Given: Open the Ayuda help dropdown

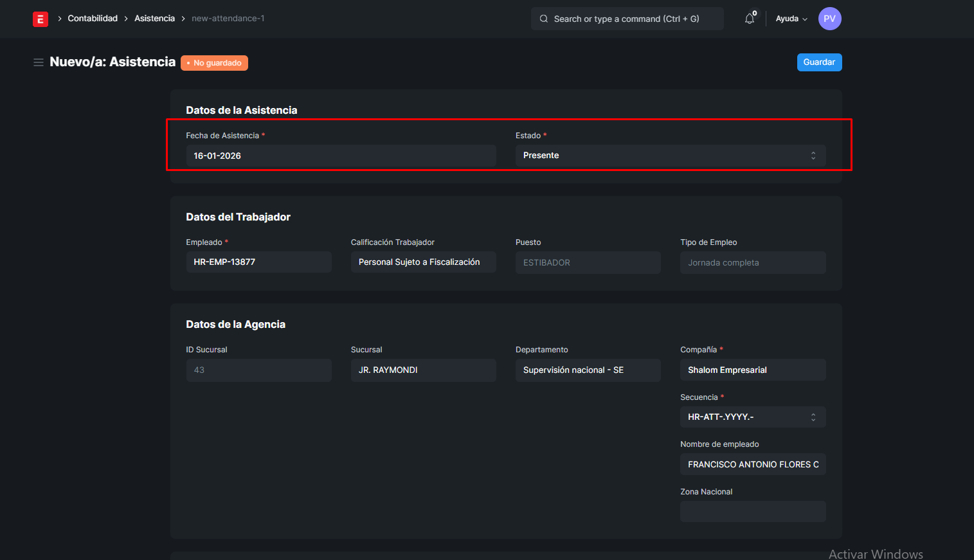Looking at the screenshot, I should 791,19.
